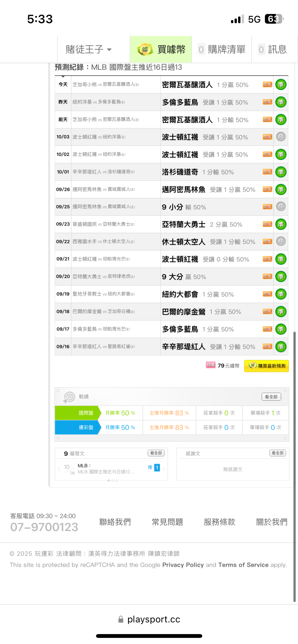The image size is (298, 644).
Task: Click the right chevron in the 發文 carousel
Action: [164, 469]
